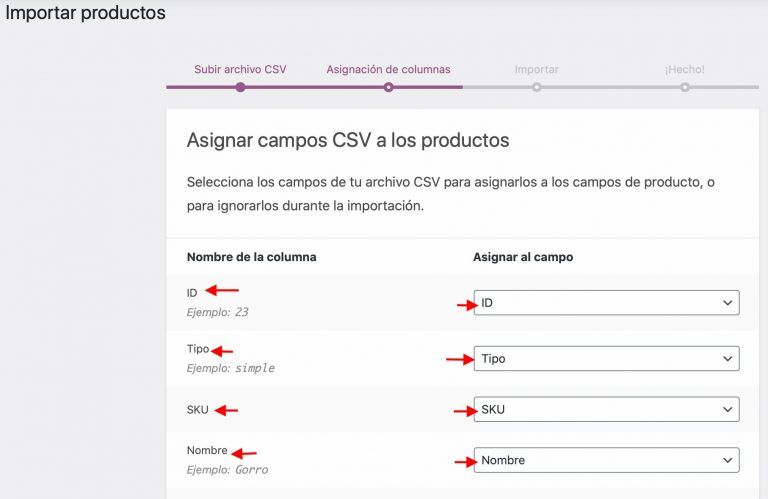Open the Nombre field dropdown
This screenshot has width=768, height=499.
(x=606, y=460)
